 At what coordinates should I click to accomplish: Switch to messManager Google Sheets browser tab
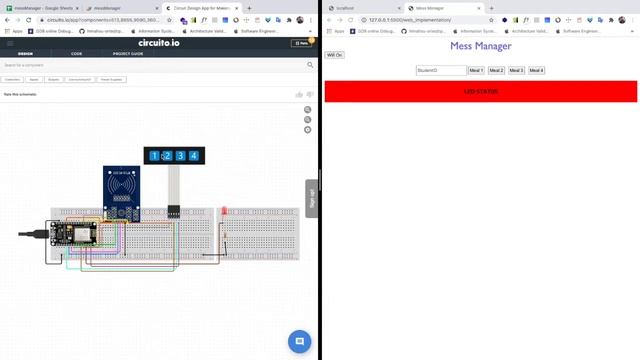click(x=42, y=8)
